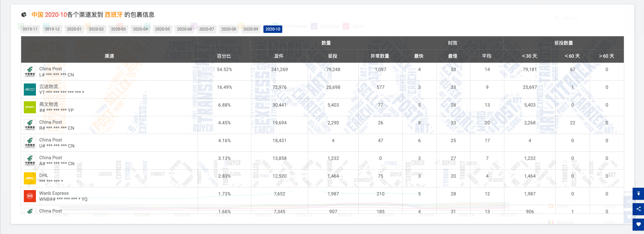Click the 燕文物流 channel name

49,104
